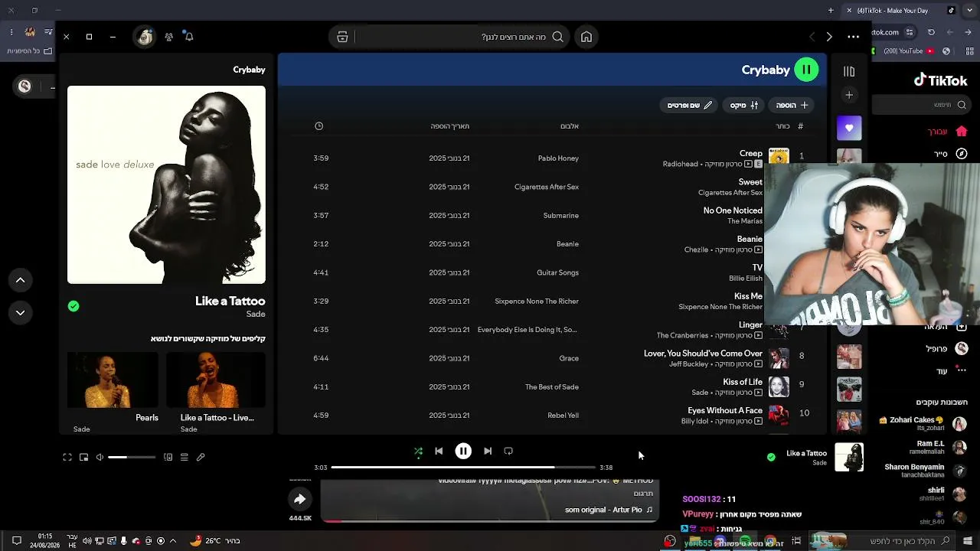Open the Spotify three-dots menu
The image size is (980, 551).
pyautogui.click(x=853, y=37)
